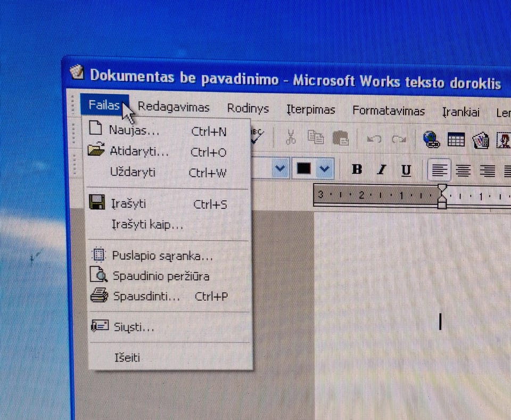
Task: Click the clip art cards icon
Action: (481, 141)
